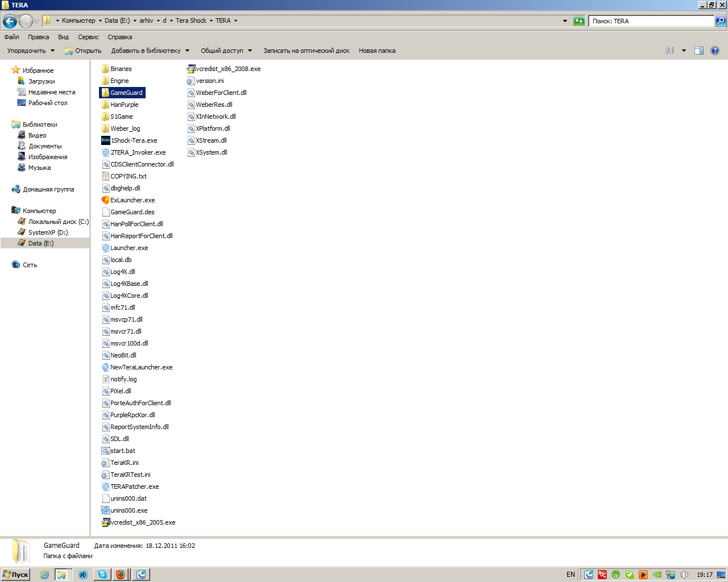Select the Binaries folder icon
728x582 pixels.
(105, 69)
